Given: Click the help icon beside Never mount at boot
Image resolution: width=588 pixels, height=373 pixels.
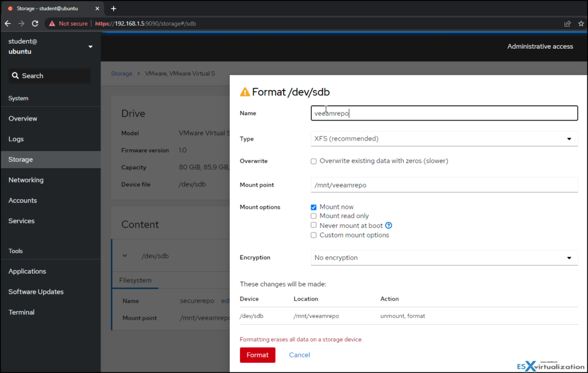Looking at the screenshot, I should click(389, 225).
